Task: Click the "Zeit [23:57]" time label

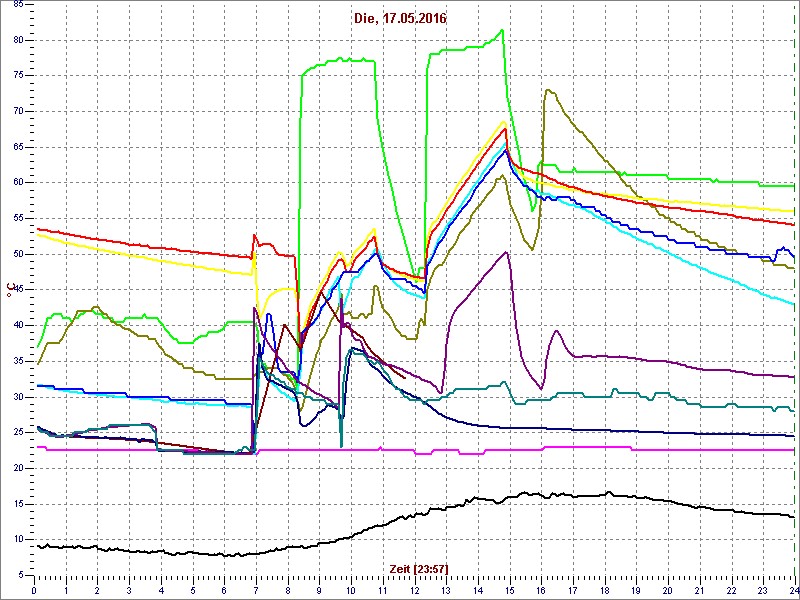Action: click(419, 568)
